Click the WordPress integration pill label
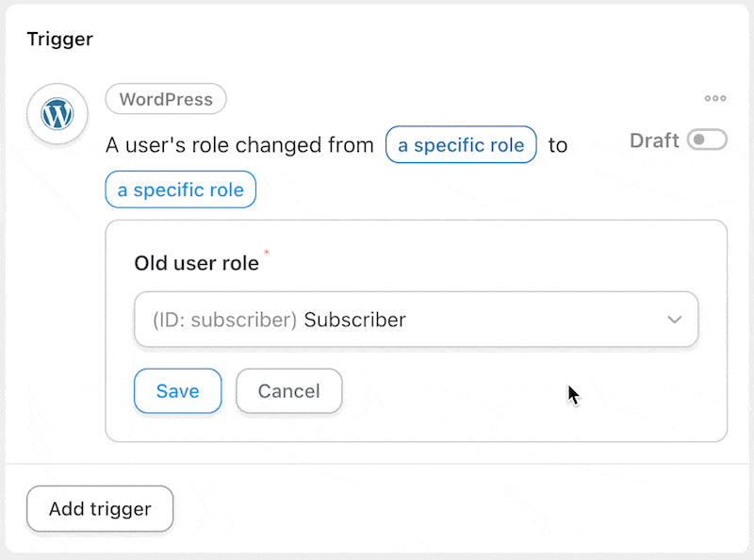Image resolution: width=754 pixels, height=560 pixels. (166, 99)
